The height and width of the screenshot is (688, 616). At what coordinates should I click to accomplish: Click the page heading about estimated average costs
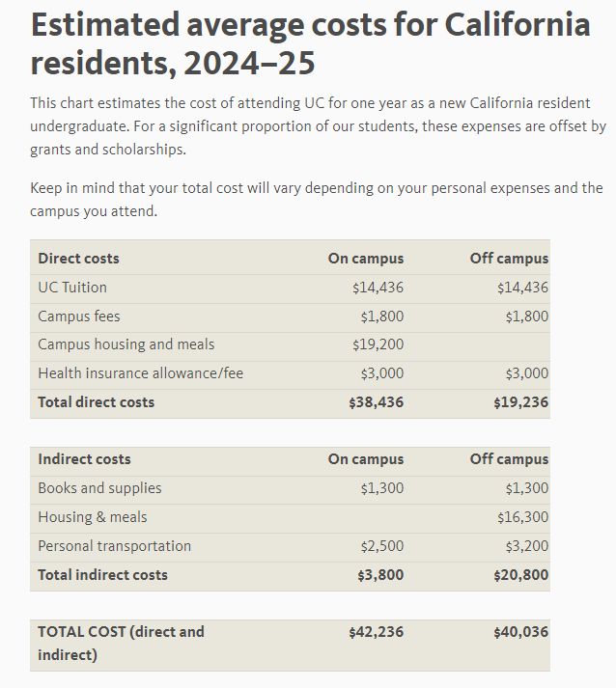click(x=311, y=43)
